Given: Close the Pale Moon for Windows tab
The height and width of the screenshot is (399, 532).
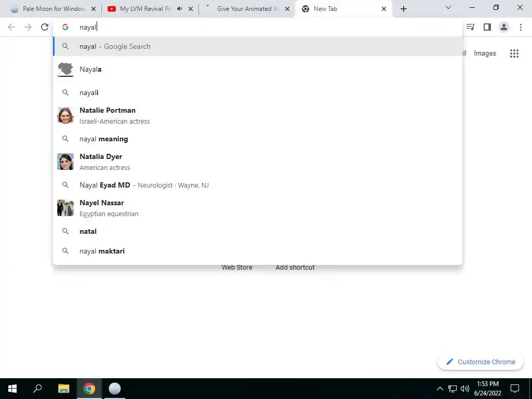Looking at the screenshot, I should [x=94, y=9].
